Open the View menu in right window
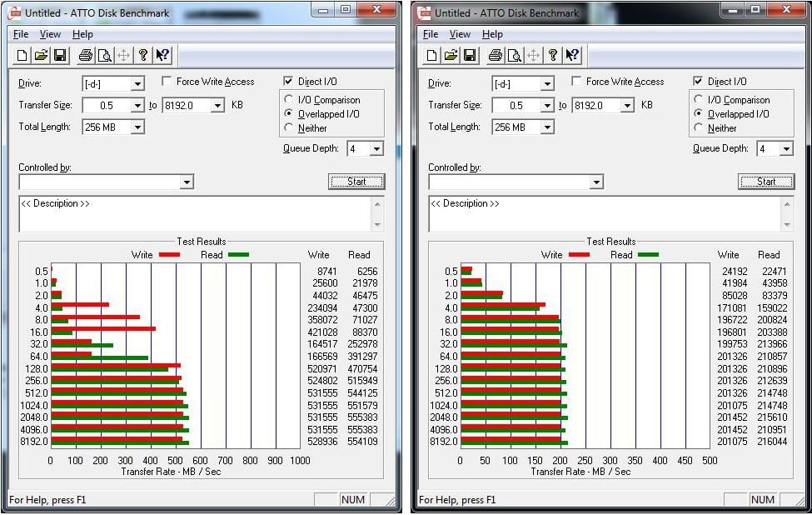 [460, 34]
